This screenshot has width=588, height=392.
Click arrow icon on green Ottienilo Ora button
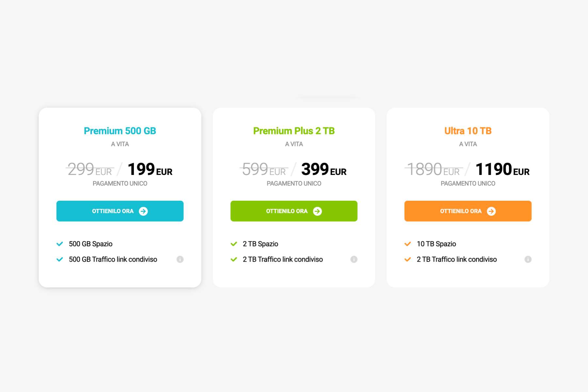(318, 211)
